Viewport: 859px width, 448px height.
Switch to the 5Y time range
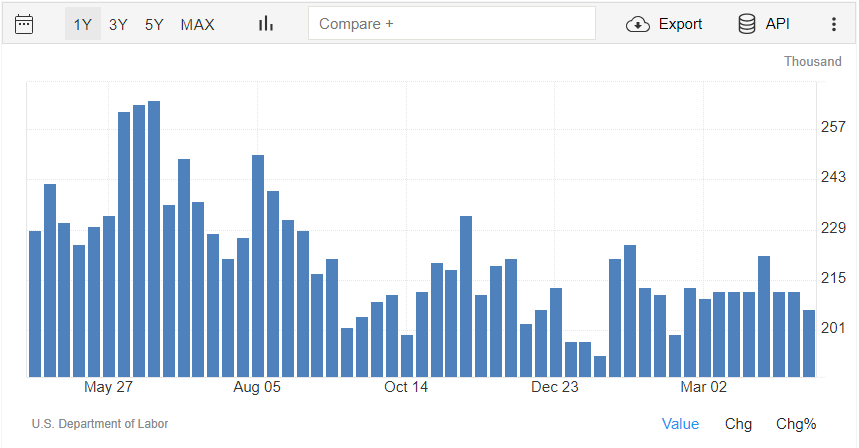pyautogui.click(x=154, y=25)
